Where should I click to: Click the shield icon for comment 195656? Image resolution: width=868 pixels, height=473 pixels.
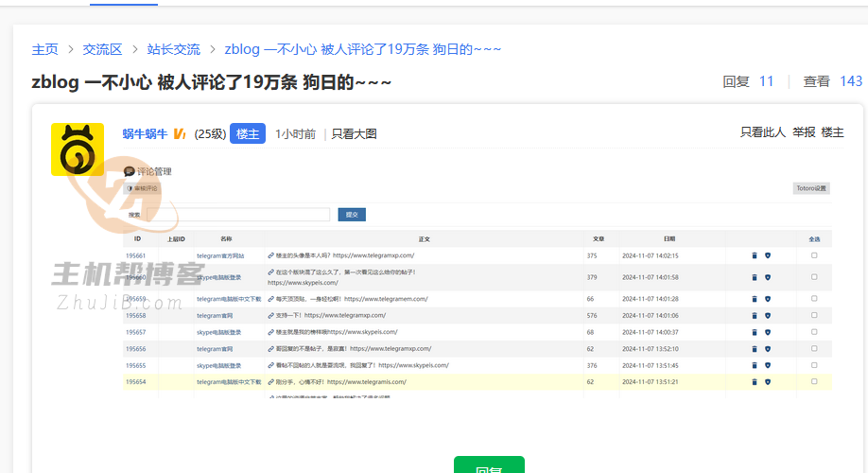(x=767, y=349)
